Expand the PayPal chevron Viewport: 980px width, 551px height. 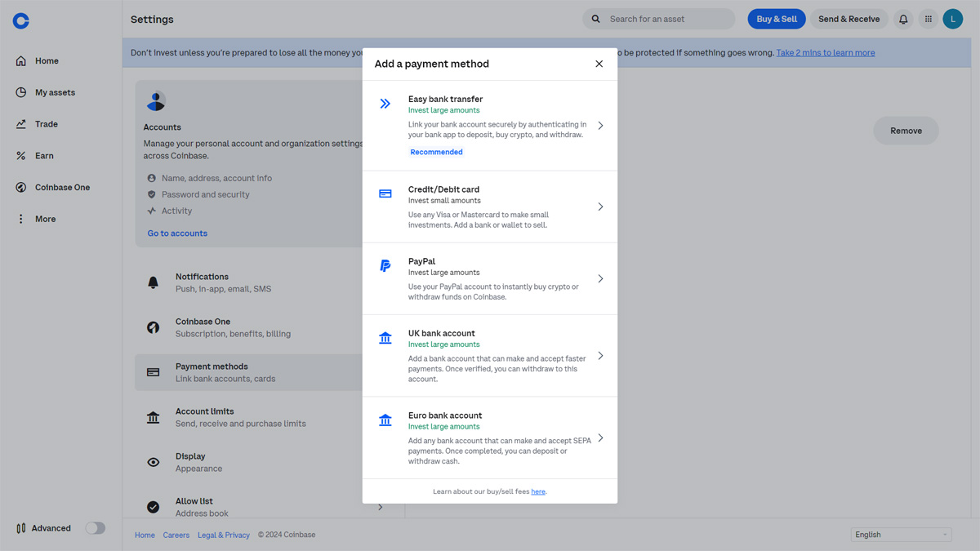click(600, 278)
